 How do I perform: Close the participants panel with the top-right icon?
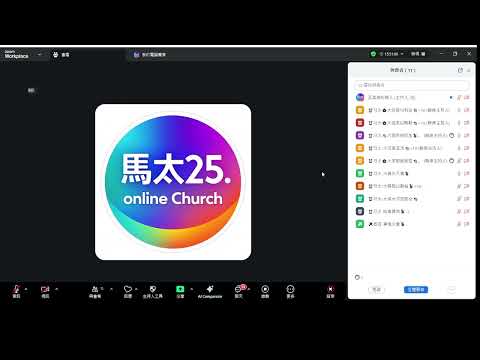[469, 70]
